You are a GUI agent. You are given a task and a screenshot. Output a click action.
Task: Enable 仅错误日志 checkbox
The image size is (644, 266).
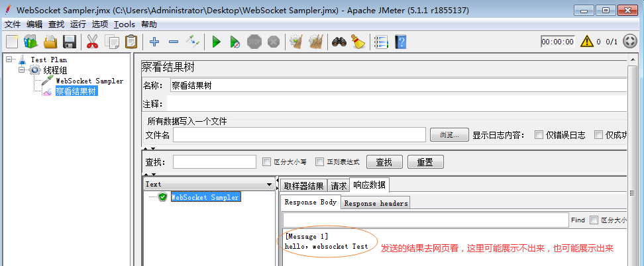(539, 134)
